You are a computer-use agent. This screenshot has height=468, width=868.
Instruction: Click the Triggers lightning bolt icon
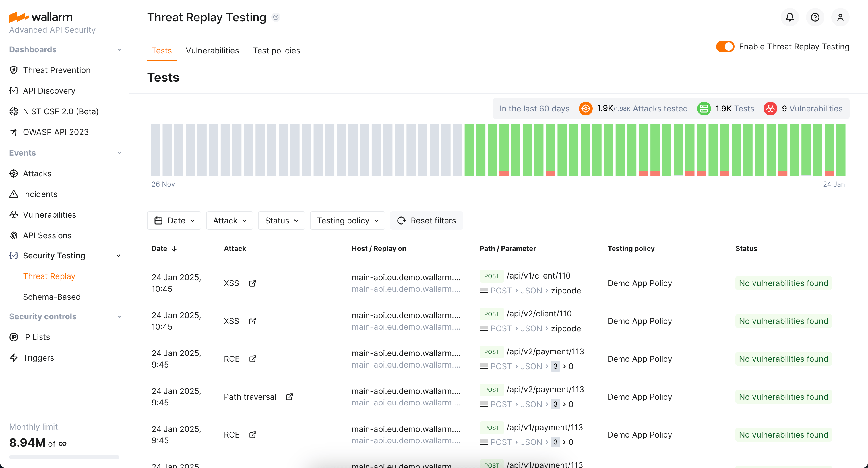point(14,357)
